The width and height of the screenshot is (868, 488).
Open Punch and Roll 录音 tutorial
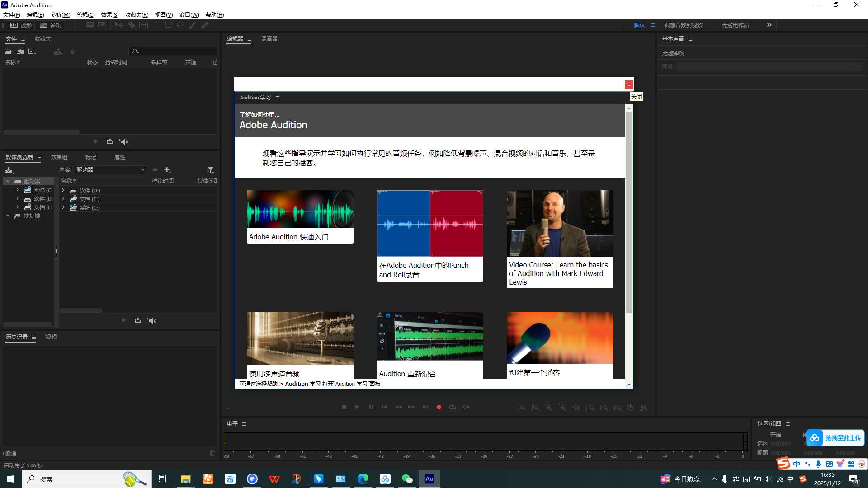point(430,235)
